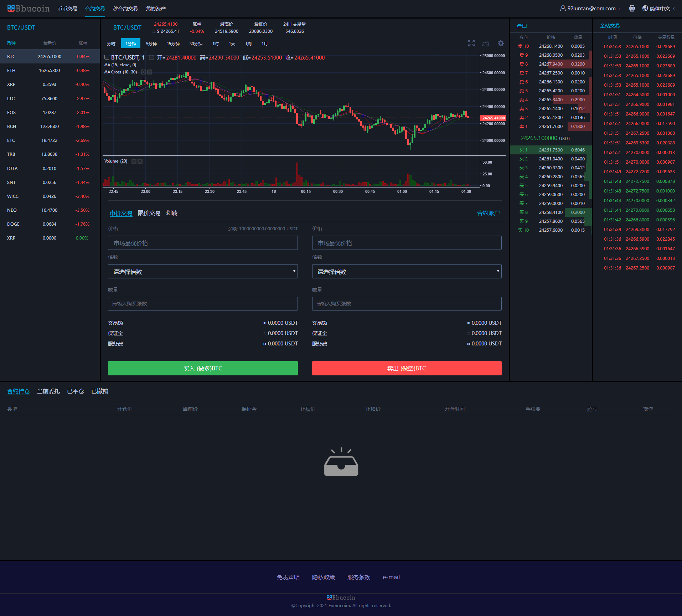Screen dimensions: 682x616
Task: Show the 已平仓 closed tab
Action: click(76, 391)
